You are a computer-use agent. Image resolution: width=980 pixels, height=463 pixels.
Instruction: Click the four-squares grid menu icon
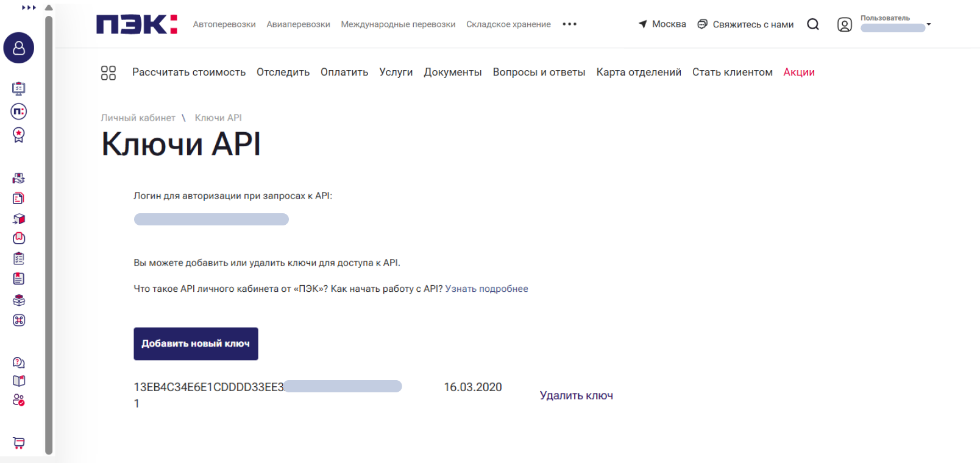(x=108, y=73)
